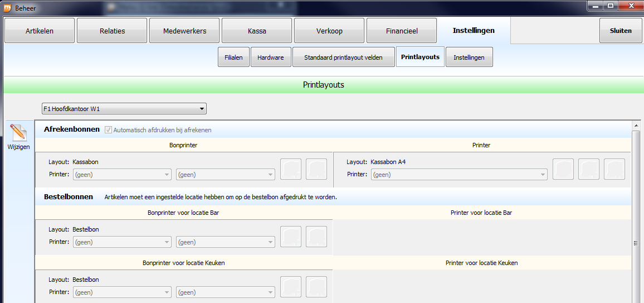The width and height of the screenshot is (644, 303).
Task: Select the main Instellingen tab
Action: (474, 31)
